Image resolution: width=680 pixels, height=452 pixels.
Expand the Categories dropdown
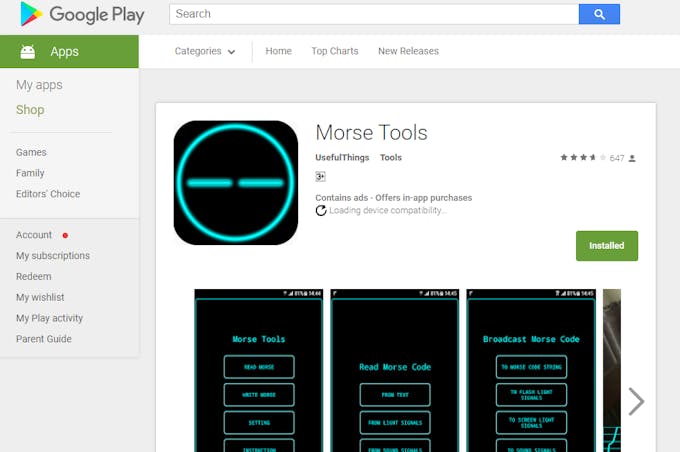click(205, 51)
